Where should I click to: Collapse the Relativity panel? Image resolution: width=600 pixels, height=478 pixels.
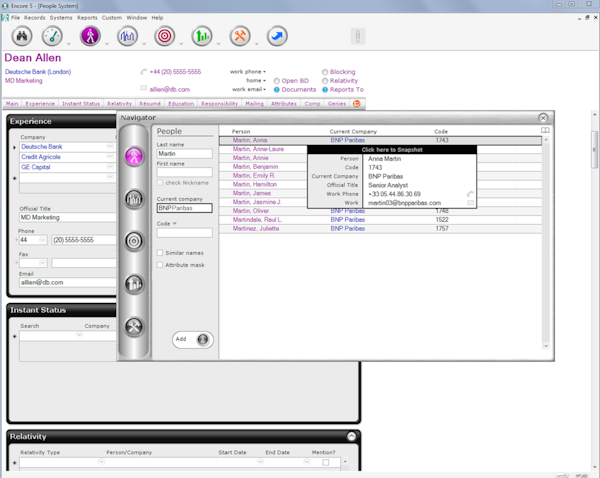(x=351, y=436)
